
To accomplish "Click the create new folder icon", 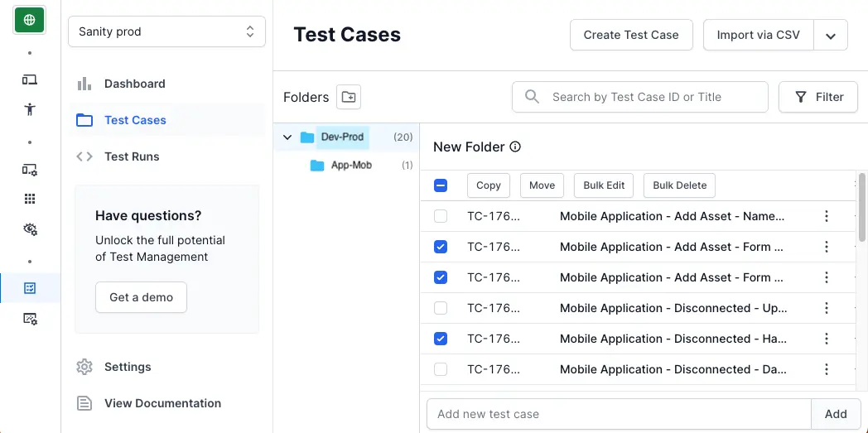I will click(x=349, y=97).
